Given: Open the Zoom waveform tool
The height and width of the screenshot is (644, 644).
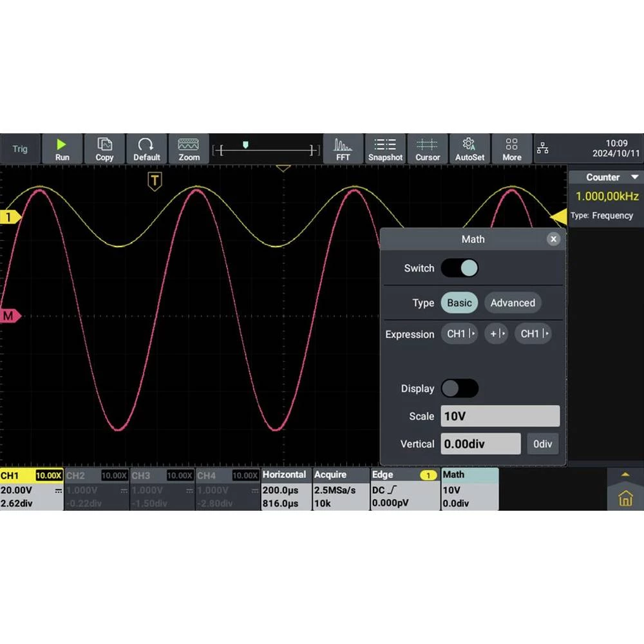Looking at the screenshot, I should click(x=189, y=149).
